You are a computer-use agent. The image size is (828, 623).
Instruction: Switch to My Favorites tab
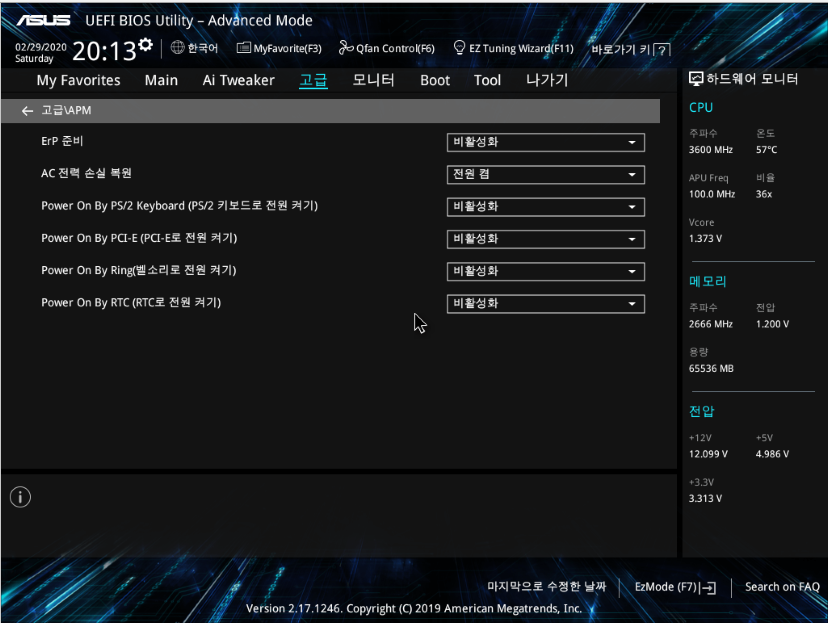(x=78, y=80)
